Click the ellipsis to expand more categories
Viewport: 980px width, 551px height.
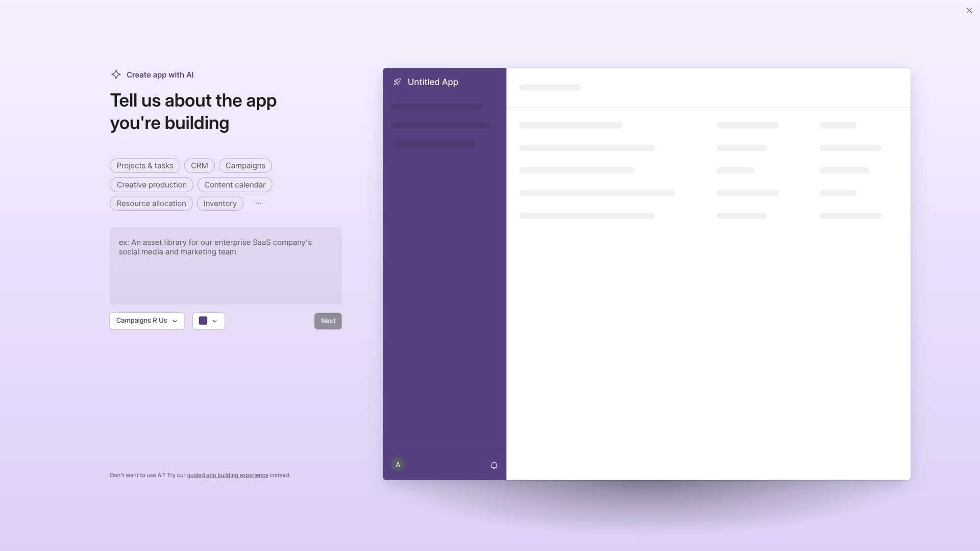pos(258,203)
